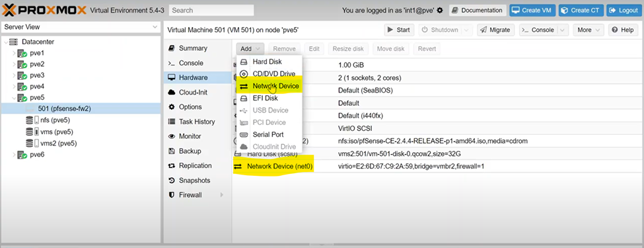This screenshot has width=644, height=248.
Task: Select 2 (1 sockets, 2 cores) row
Action: 437,78
